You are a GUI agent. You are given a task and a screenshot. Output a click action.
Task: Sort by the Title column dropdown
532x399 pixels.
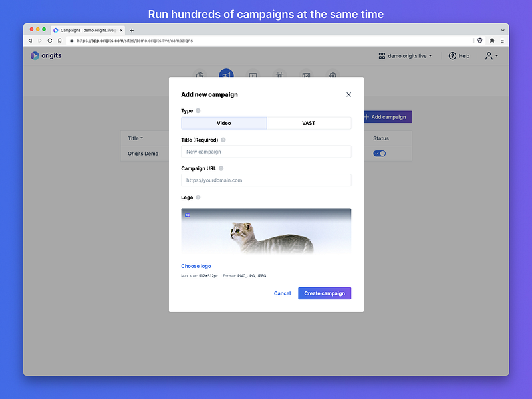[136, 138]
